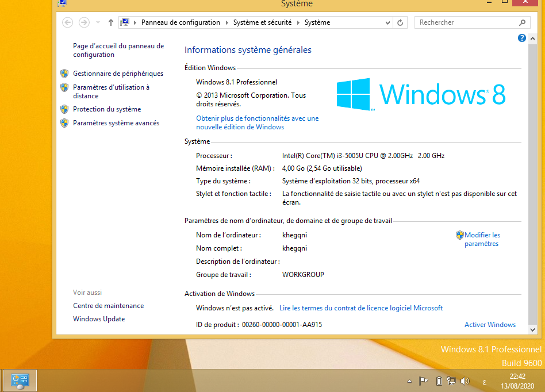Open Page d'accueil du panneau de configuration
Viewport: 545px width, 392px height.
pyautogui.click(x=118, y=51)
